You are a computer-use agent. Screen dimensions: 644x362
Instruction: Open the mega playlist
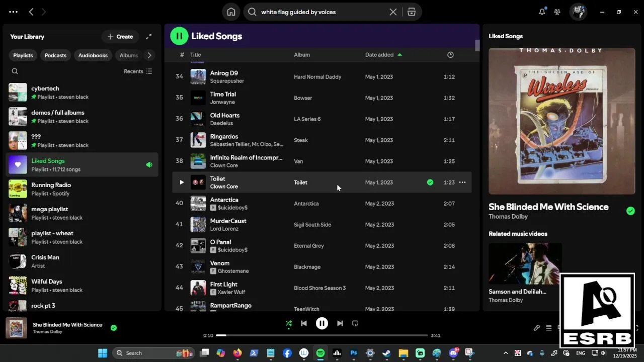[x=82, y=213]
